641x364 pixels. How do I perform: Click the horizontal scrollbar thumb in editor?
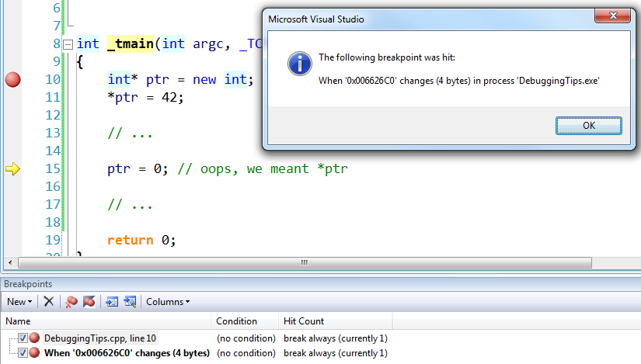305,262
